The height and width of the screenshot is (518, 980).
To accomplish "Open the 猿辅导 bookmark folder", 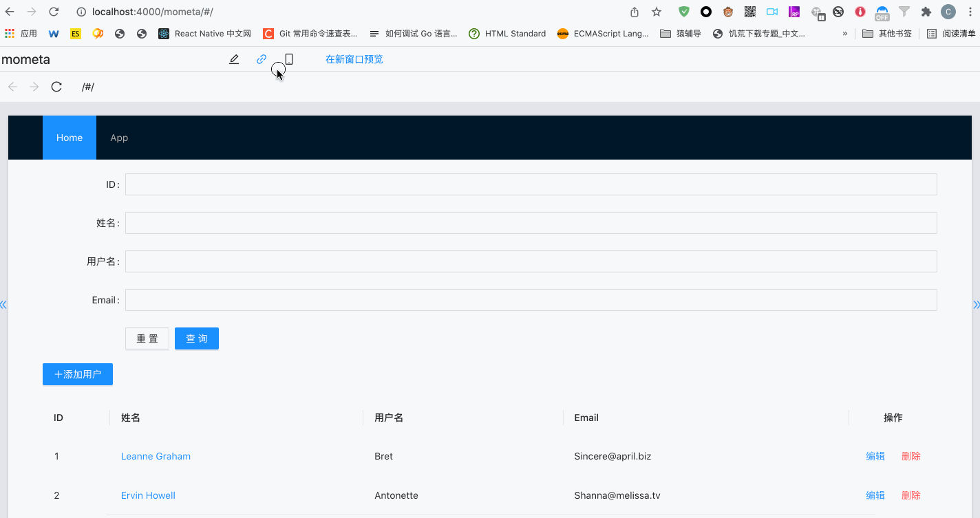I will 681,33.
